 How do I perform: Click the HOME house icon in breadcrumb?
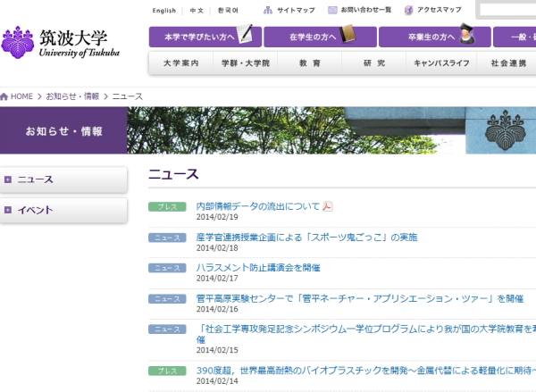[5, 96]
